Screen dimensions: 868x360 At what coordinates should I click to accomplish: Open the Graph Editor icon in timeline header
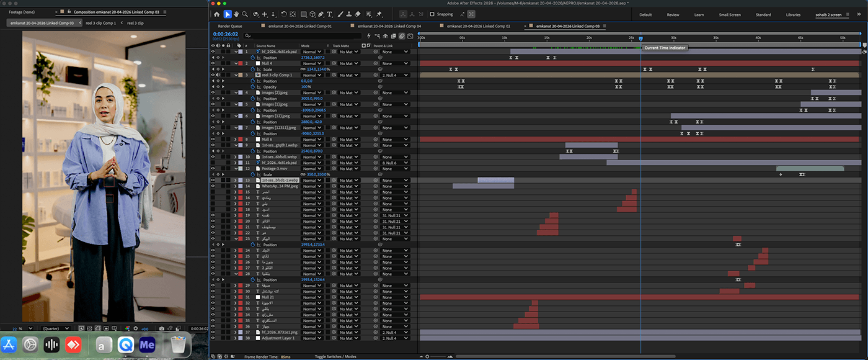410,36
